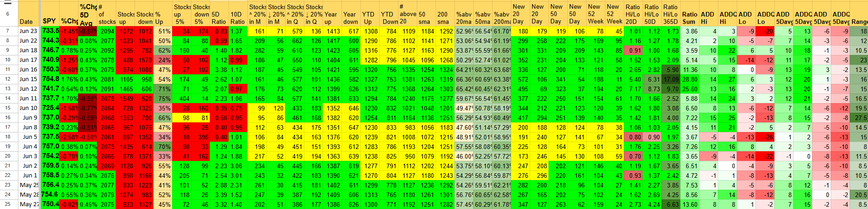Select SPY value 733.5 in Jun 23 row
Viewport: 868px width, 209px height.
pos(50,31)
